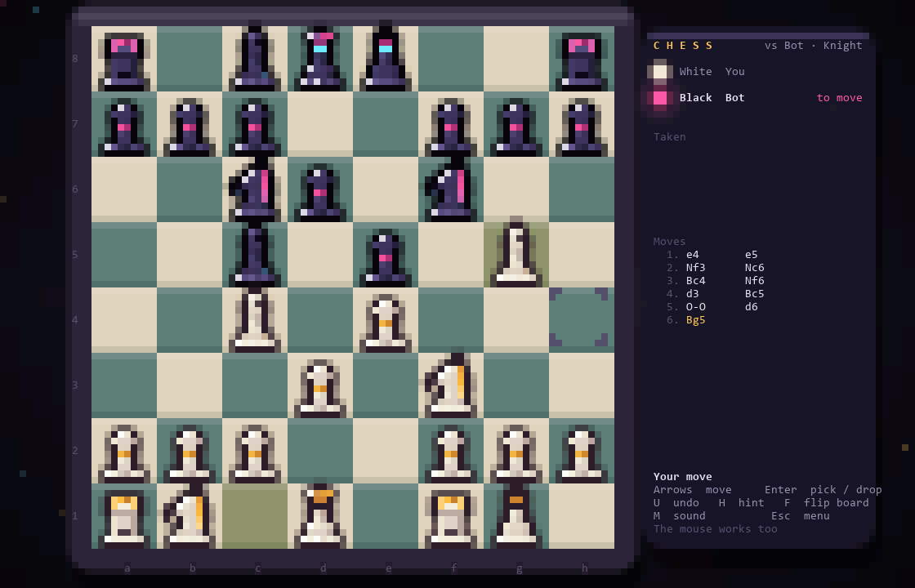This screenshot has height=588, width=915.
Task: Select the white pawn on g2
Action: pos(516,454)
